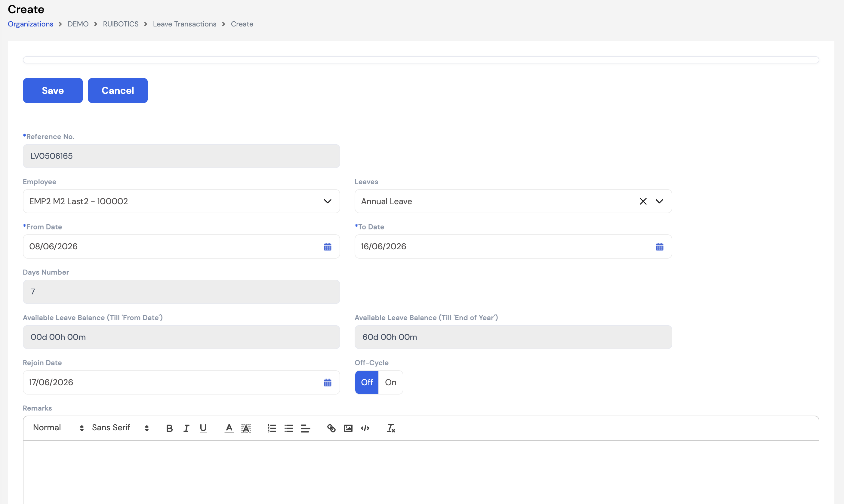Toggle italic formatting in Remarks editor
The height and width of the screenshot is (504, 844).
[186, 428]
